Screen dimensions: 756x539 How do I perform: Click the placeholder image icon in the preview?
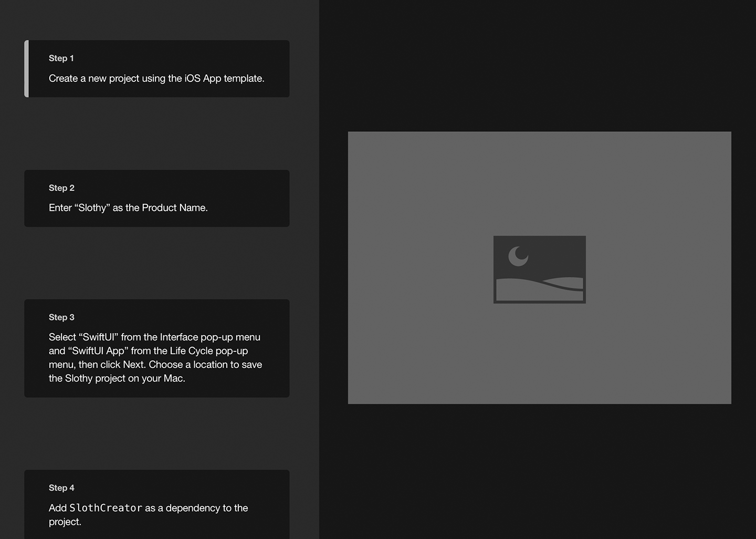[x=539, y=269]
